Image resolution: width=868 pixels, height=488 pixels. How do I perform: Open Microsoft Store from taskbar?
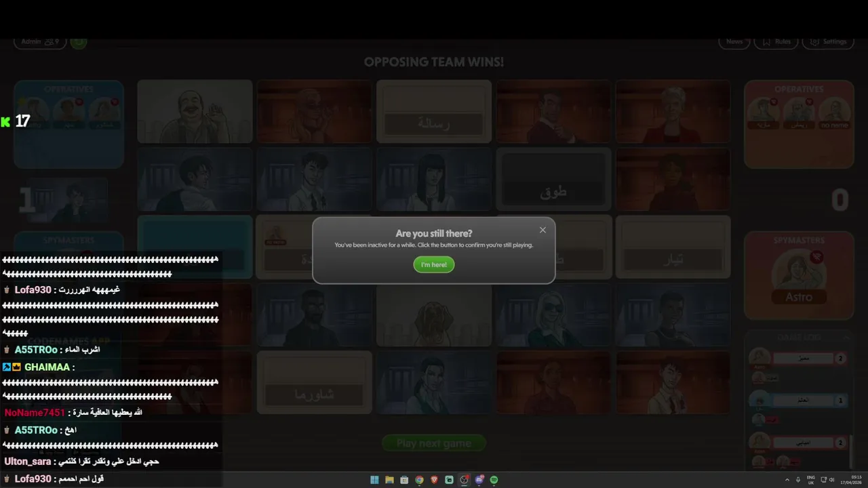tap(404, 480)
